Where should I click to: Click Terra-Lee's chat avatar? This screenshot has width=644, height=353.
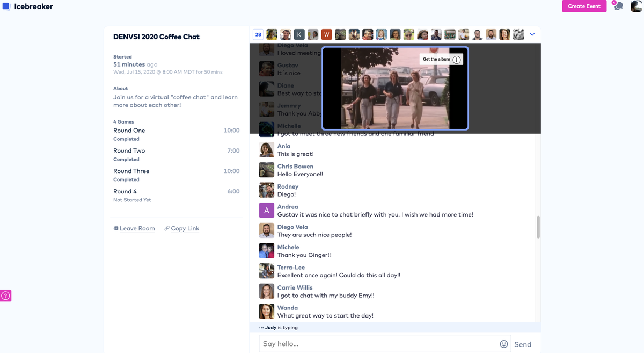[267, 271]
